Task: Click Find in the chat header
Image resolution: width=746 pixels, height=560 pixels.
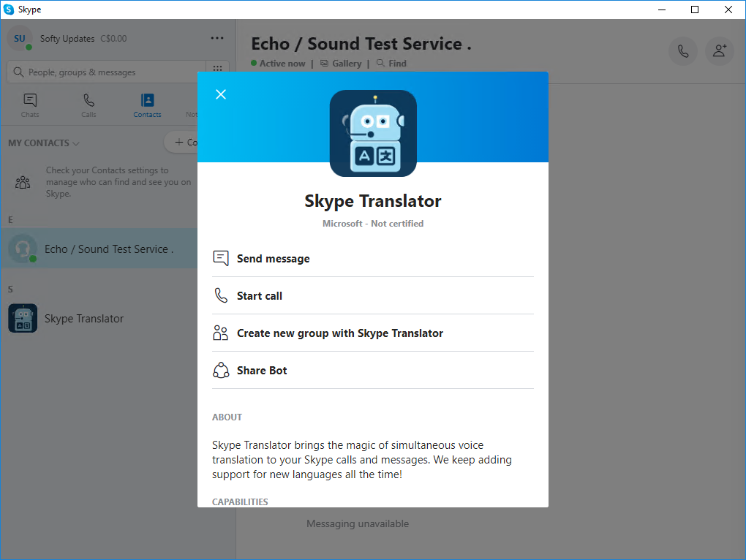Action: [x=391, y=63]
